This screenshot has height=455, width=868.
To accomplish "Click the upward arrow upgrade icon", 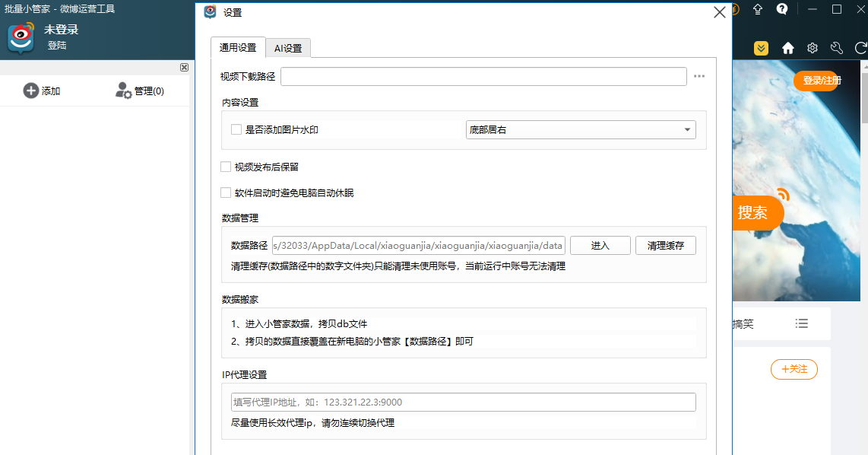I will point(758,9).
